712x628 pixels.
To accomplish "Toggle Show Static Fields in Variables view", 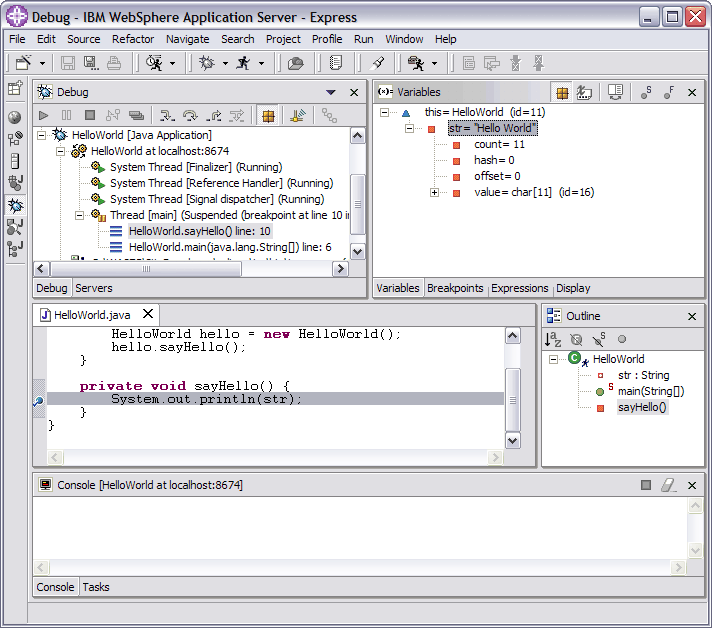I will coord(646,92).
